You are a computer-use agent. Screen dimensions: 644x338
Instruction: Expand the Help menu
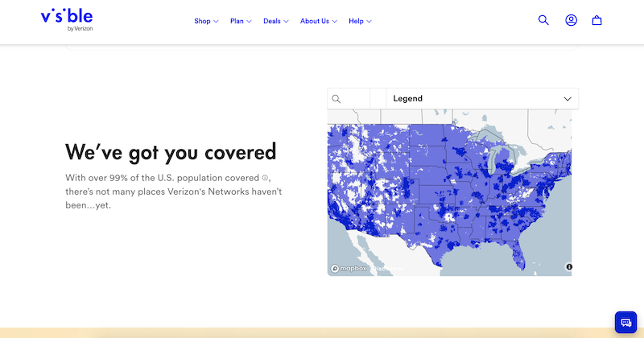(x=360, y=21)
